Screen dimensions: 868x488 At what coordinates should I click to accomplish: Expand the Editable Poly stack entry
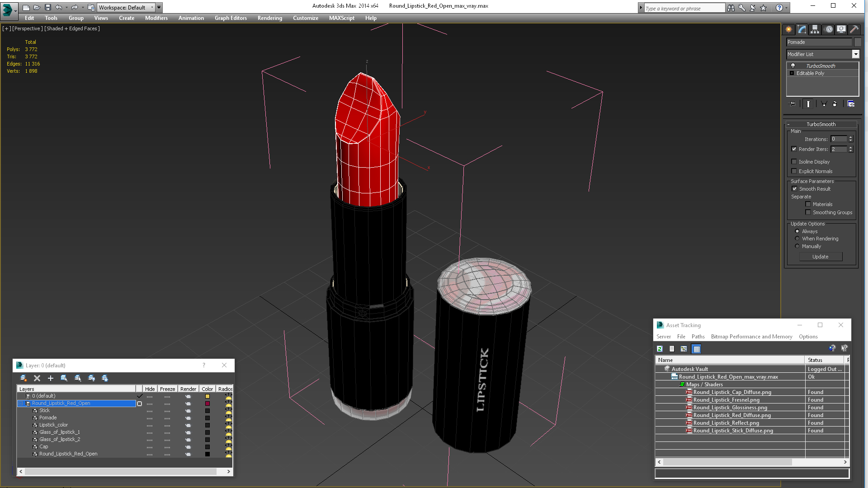tap(792, 73)
